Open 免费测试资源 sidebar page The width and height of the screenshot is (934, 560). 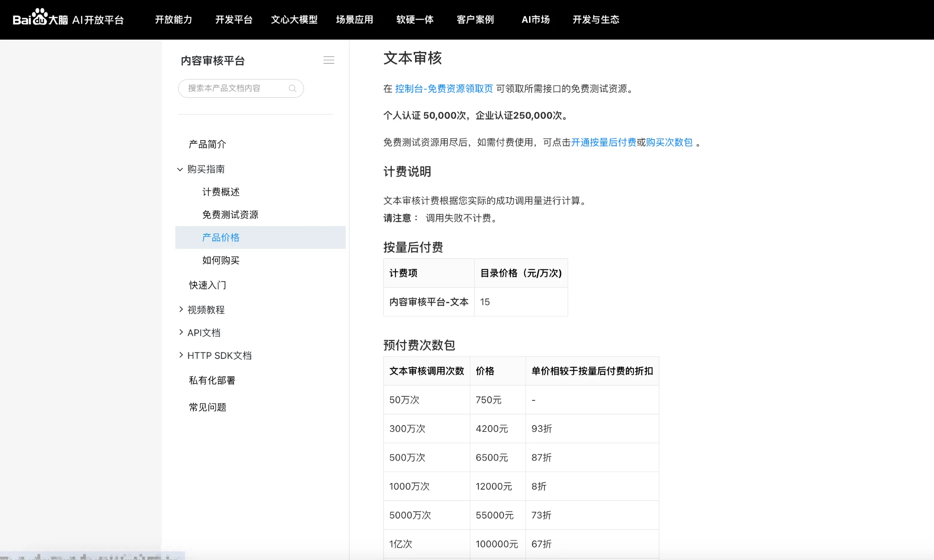click(x=230, y=215)
